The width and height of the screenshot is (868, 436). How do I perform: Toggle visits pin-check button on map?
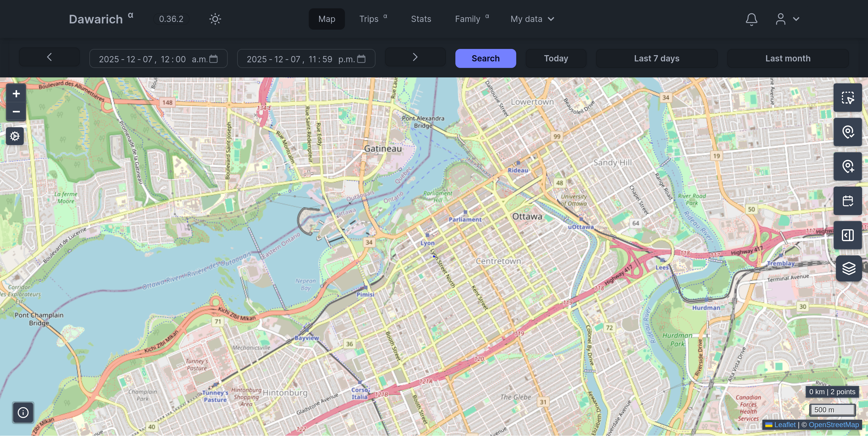[848, 132]
